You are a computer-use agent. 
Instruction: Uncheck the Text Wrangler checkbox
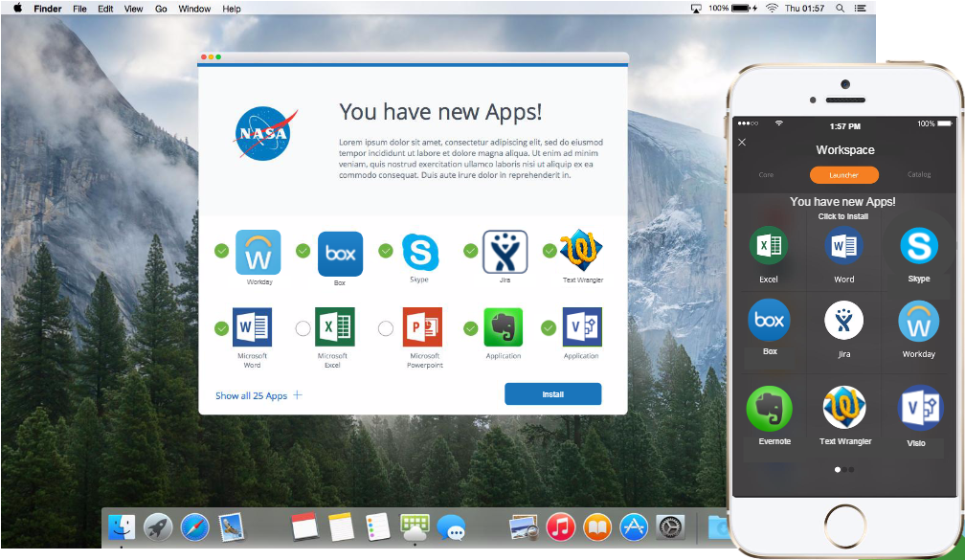pyautogui.click(x=550, y=251)
